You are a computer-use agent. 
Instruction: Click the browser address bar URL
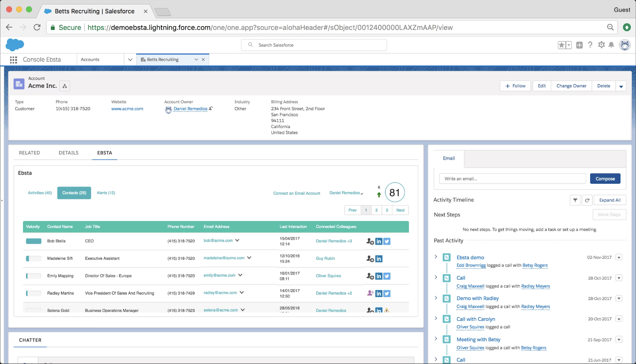[270, 27]
